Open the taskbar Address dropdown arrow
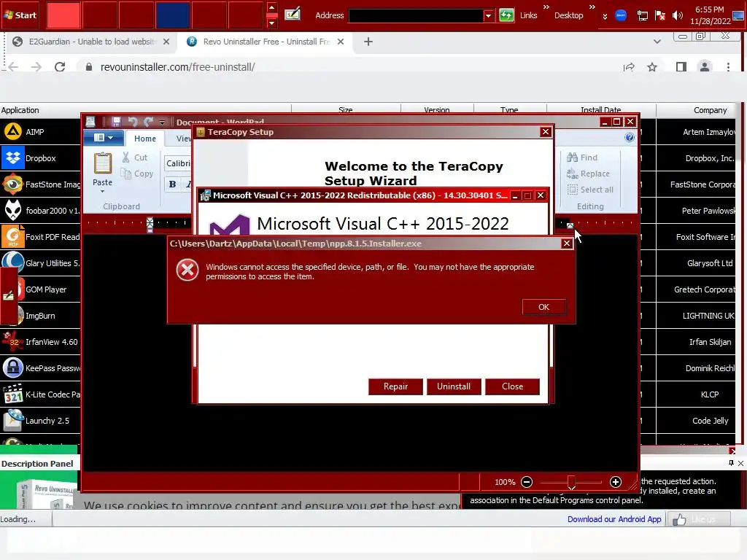This screenshot has width=747, height=560. (488, 16)
